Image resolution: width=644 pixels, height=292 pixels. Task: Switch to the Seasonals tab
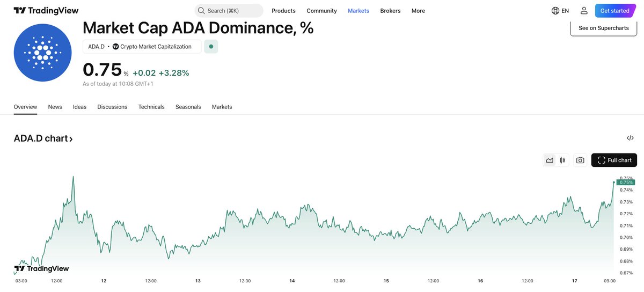pos(188,107)
